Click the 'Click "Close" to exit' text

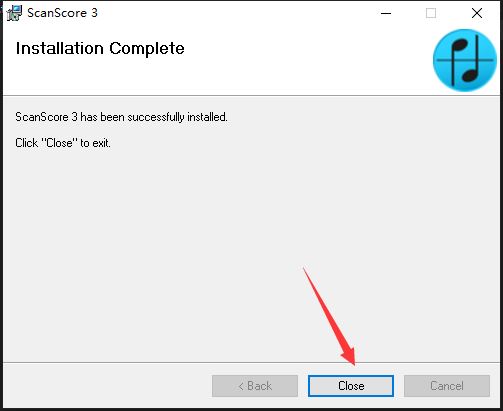tap(63, 143)
